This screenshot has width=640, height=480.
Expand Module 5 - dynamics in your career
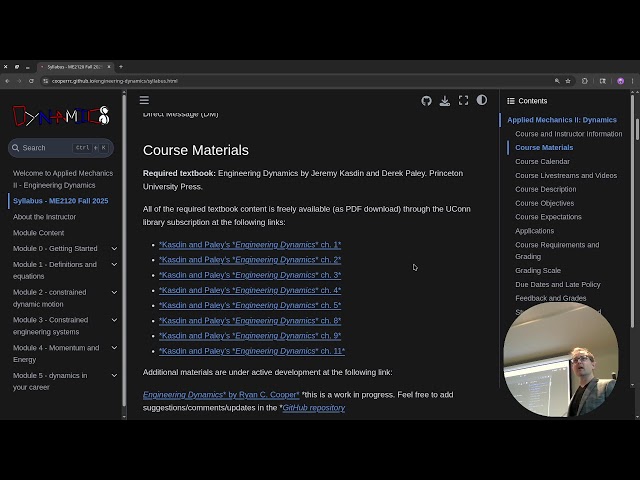tap(114, 376)
